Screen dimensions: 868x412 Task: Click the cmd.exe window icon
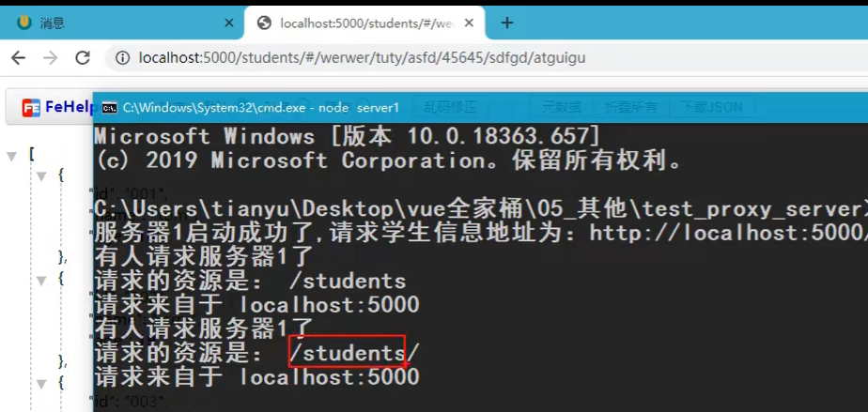(110, 107)
